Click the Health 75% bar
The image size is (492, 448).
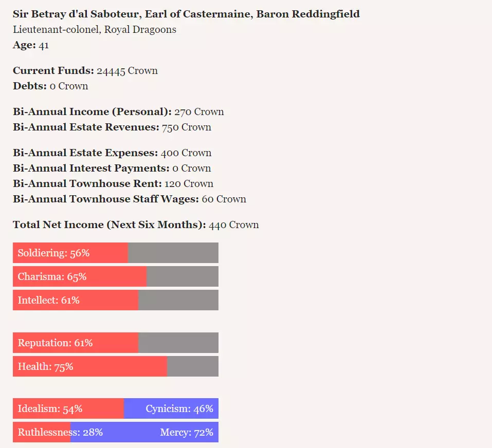click(x=116, y=366)
